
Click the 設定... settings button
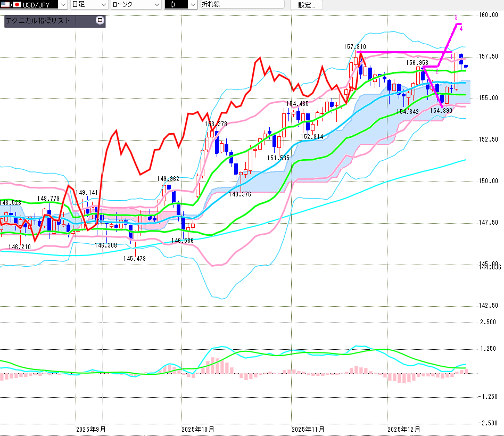click(306, 5)
